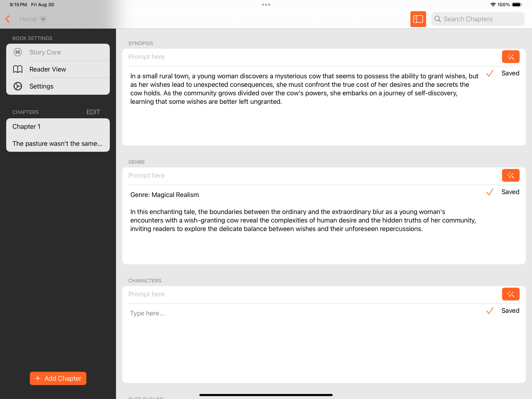Open chapter 'The pasture wasn't the same...'

click(x=58, y=144)
